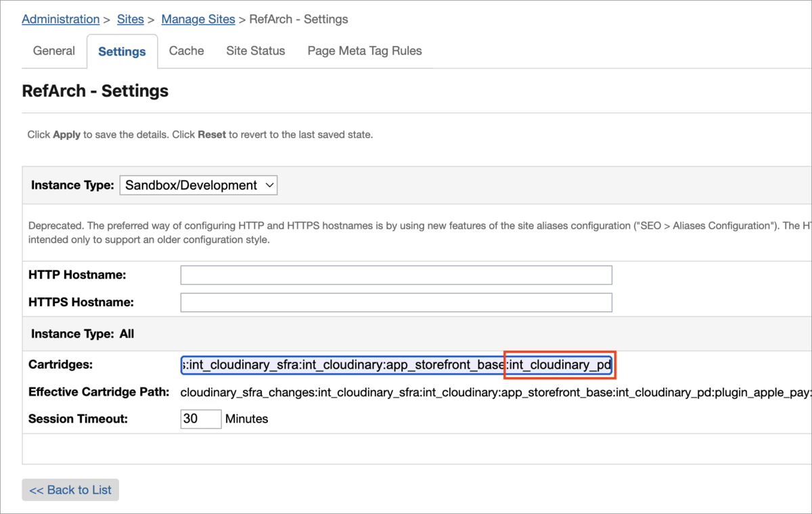
Task: Click the 'RefArch - Settings' page heading
Action: point(95,91)
